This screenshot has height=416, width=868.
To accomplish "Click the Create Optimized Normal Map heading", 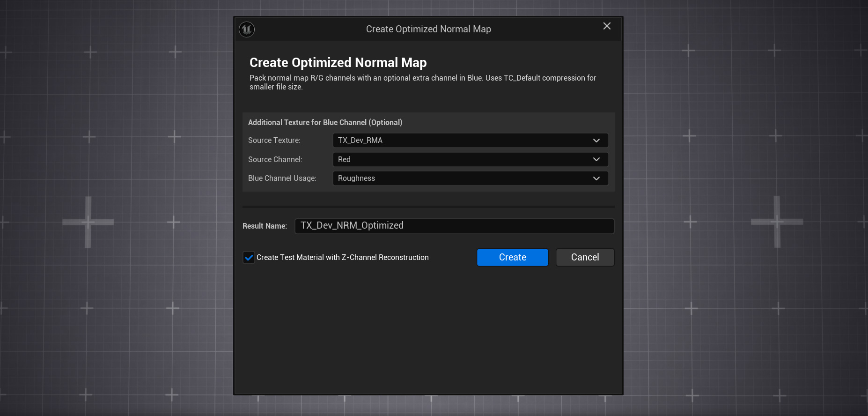I will pos(338,62).
